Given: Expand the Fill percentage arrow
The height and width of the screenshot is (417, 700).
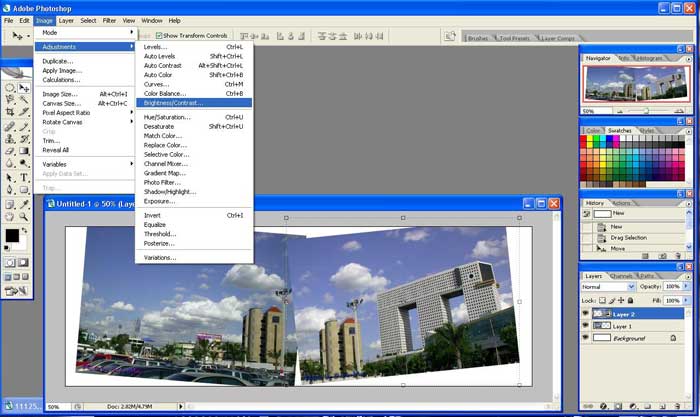Looking at the screenshot, I should pos(684,300).
